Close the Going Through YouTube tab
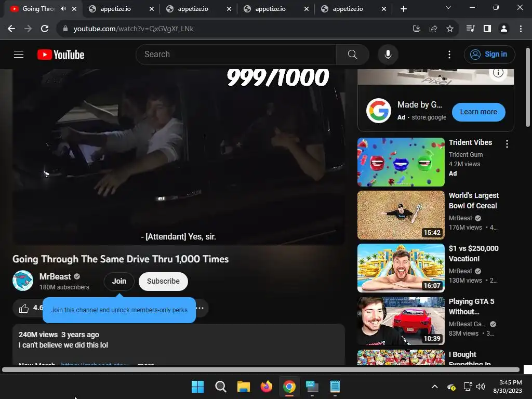Image resolution: width=532 pixels, height=399 pixels. (74, 9)
